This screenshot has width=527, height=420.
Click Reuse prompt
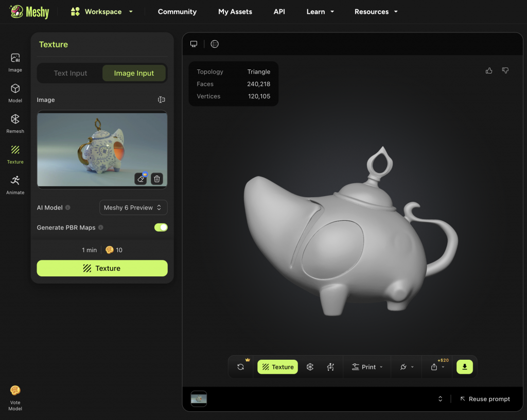(x=485, y=399)
